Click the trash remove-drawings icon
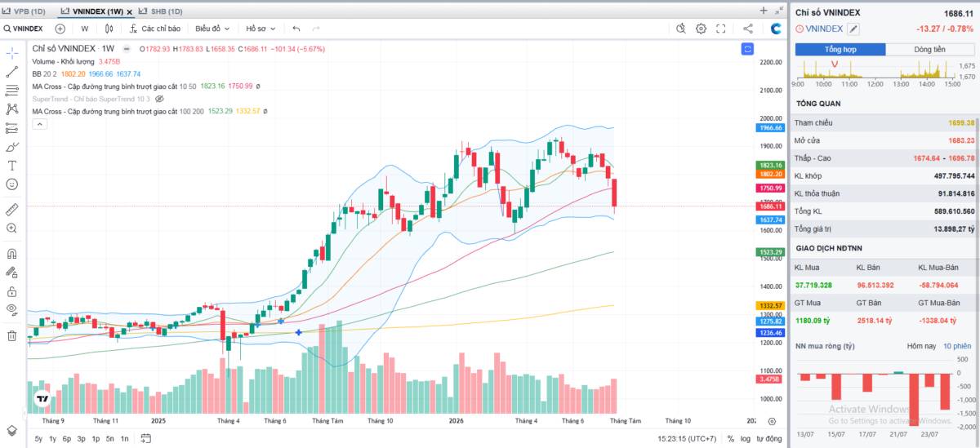 [x=11, y=335]
